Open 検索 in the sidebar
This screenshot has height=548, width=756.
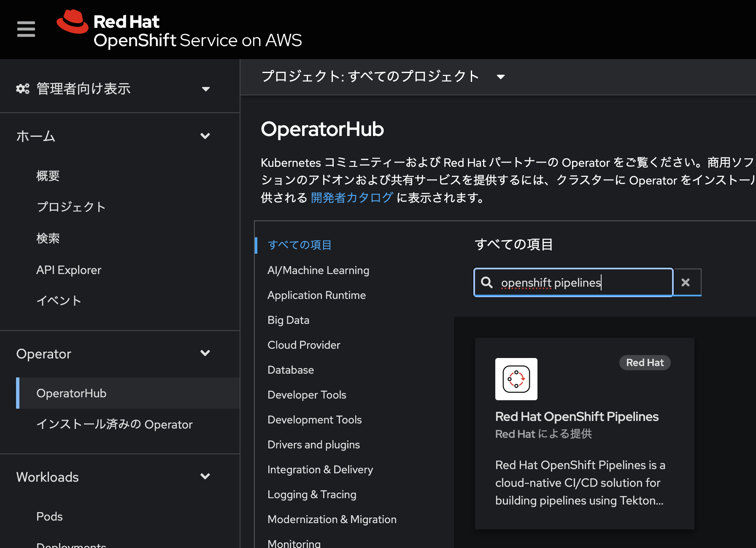pos(48,238)
